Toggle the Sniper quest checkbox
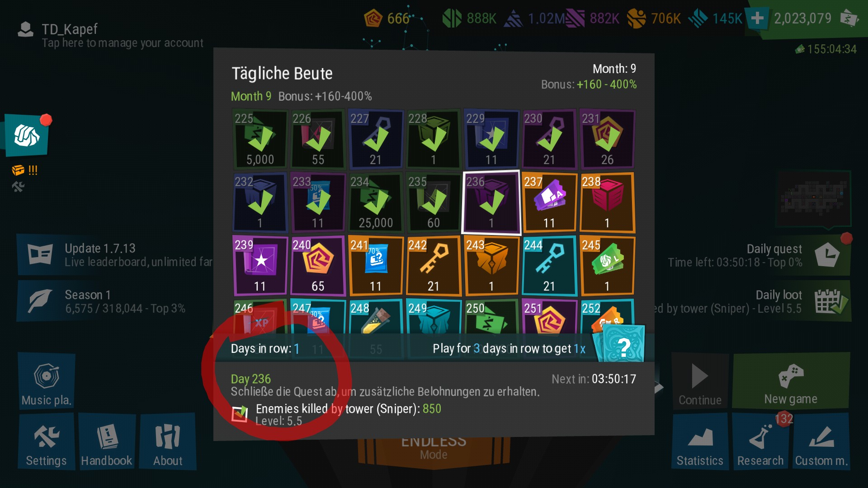Viewport: 868px width, 488px height. [240, 413]
